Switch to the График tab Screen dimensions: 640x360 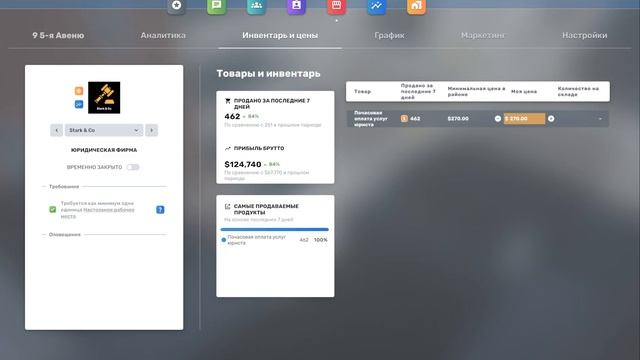[x=389, y=36]
